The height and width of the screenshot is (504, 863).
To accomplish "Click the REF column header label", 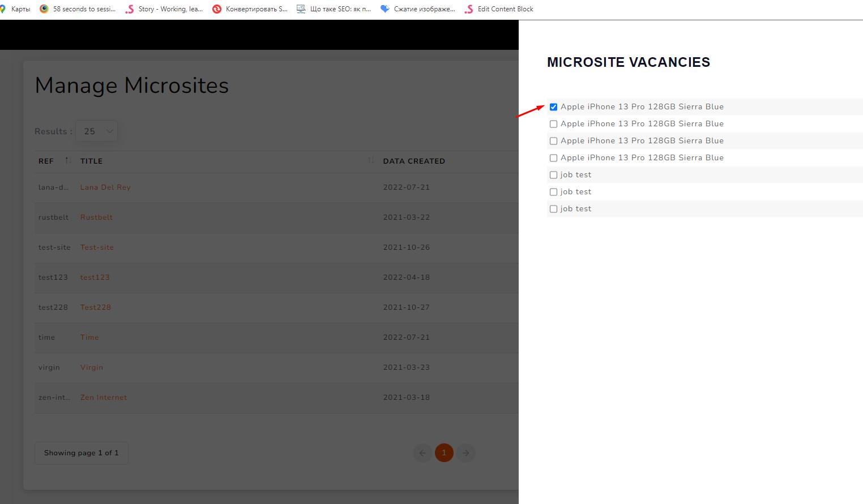I will pyautogui.click(x=46, y=161).
